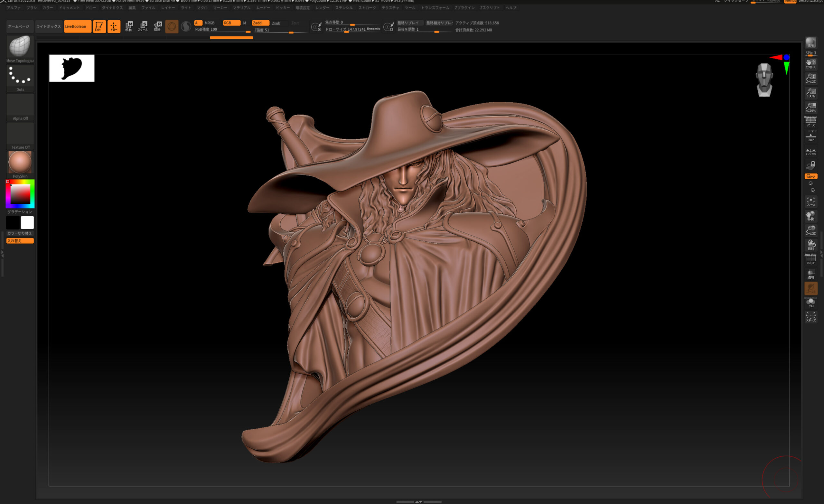Toggle XYZ rotation mode
The width and height of the screenshot is (824, 504).
coord(811,176)
